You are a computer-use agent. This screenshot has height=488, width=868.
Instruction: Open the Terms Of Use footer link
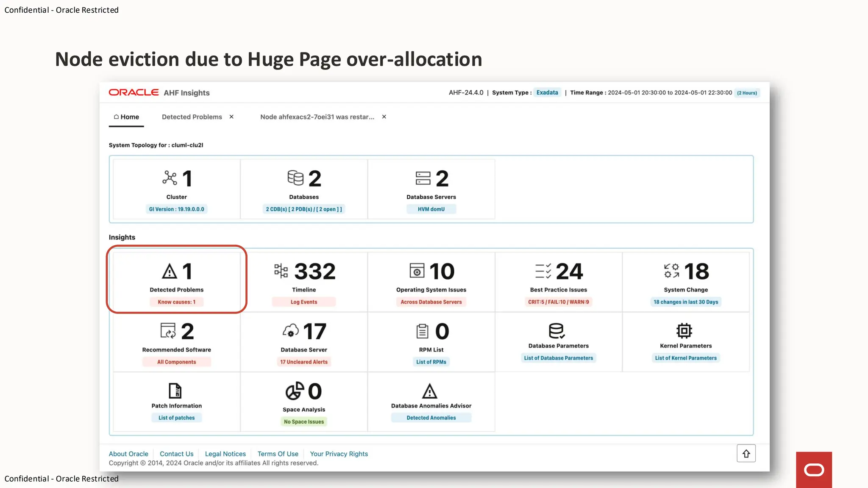pos(278,454)
